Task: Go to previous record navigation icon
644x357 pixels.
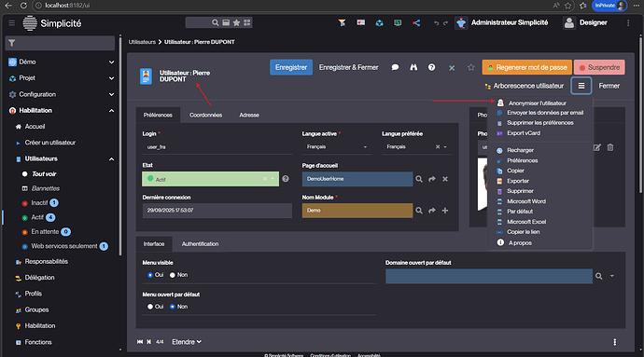Action: point(149,342)
